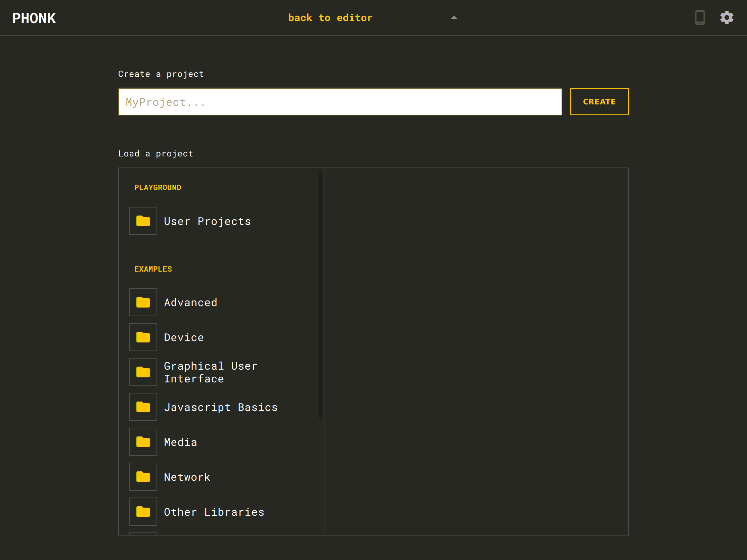Click the Javascript Basics folder icon
Screen dimensions: 747x560
[x=143, y=407]
